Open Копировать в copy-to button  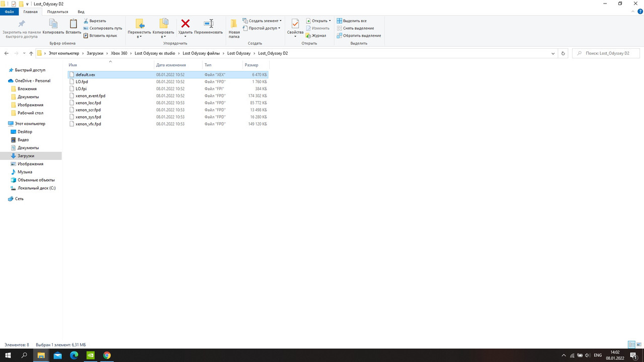(163, 28)
